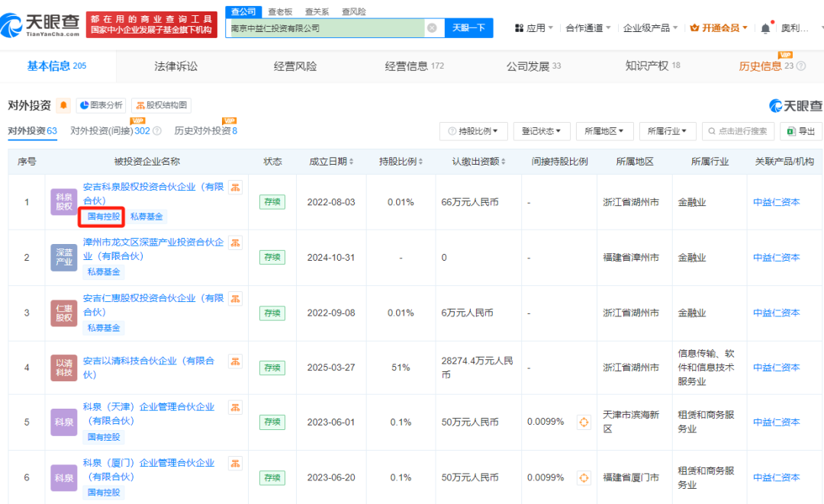824x504 pixels.
Task: Open 科泉（厦门）企业管理合伙企业 link
Action: [149, 470]
